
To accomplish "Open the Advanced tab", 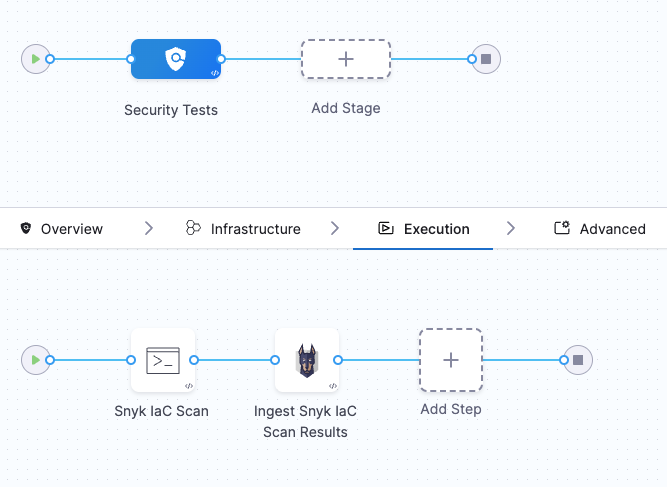I will [600, 229].
